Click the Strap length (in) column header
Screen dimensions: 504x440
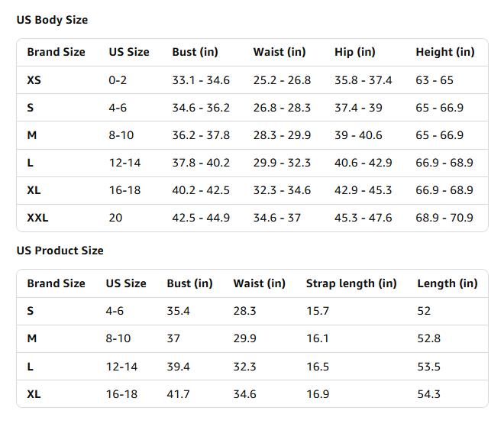click(x=351, y=283)
